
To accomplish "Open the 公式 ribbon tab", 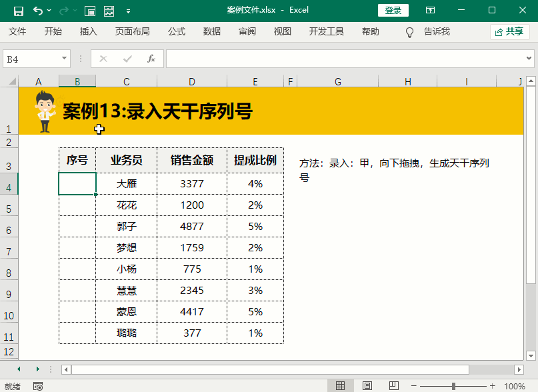I will (x=177, y=31).
